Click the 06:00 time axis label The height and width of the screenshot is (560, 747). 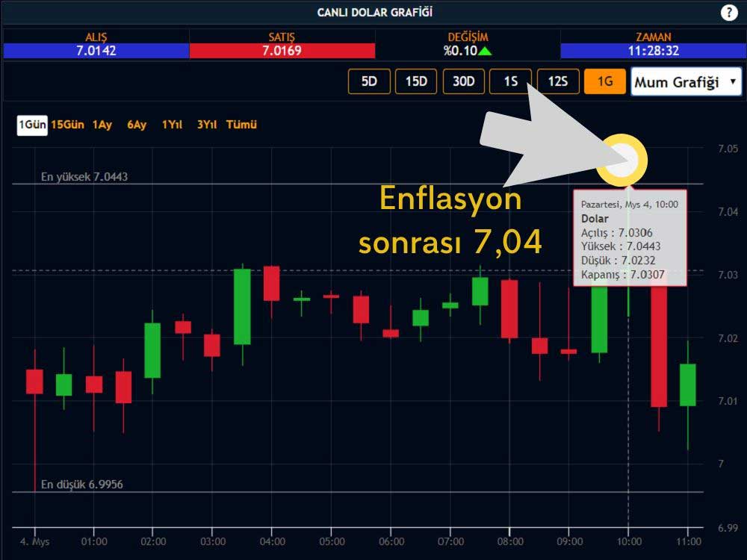click(391, 541)
